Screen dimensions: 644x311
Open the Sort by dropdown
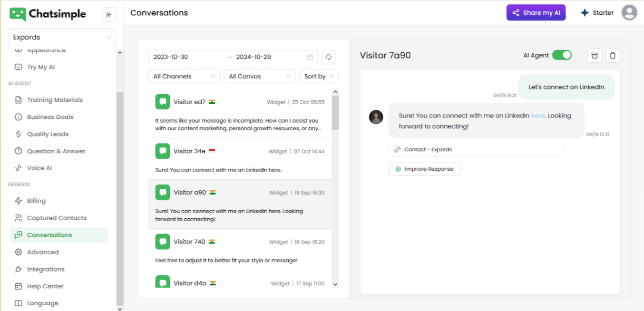tap(319, 76)
